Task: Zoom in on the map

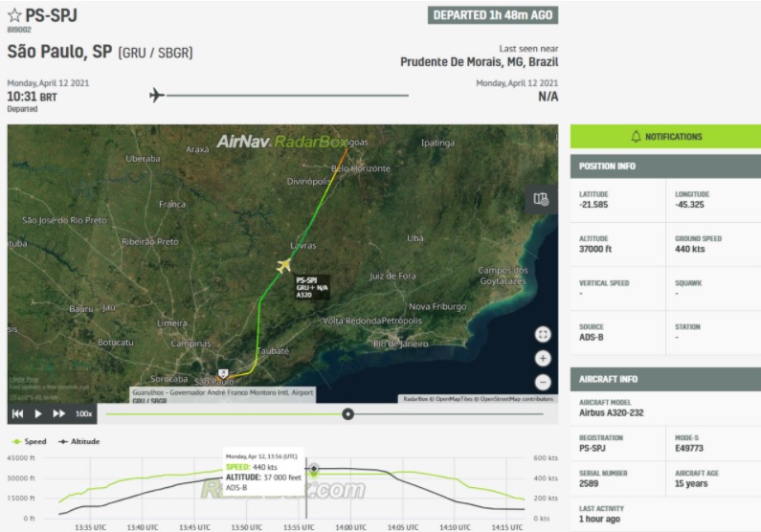Action: point(543,358)
